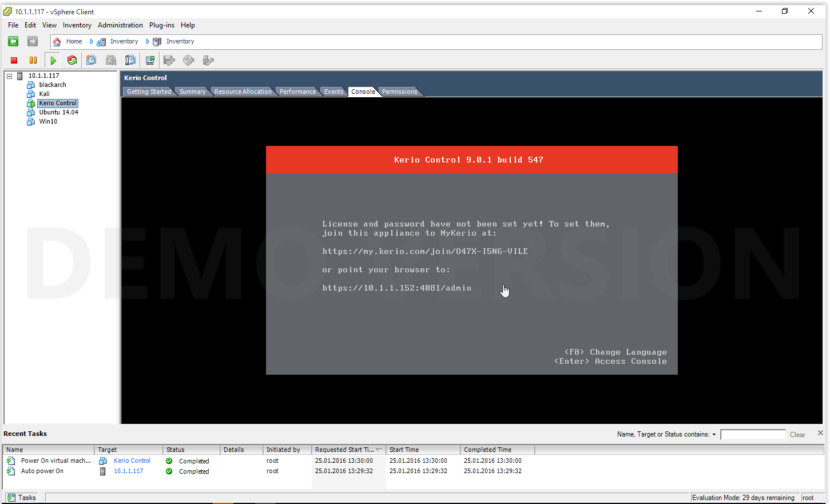The width and height of the screenshot is (830, 504).
Task: Click inside the Kerio Control console screen
Action: tap(472, 260)
